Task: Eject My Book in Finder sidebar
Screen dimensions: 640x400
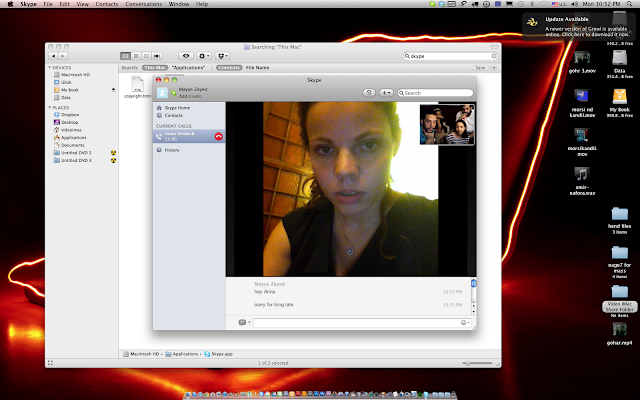Action: tap(113, 90)
